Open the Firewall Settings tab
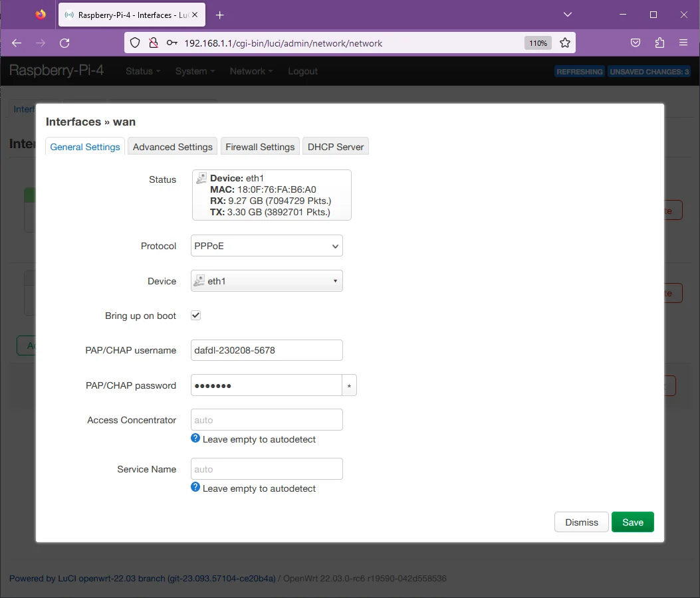Image resolution: width=700 pixels, height=598 pixels. (x=260, y=147)
